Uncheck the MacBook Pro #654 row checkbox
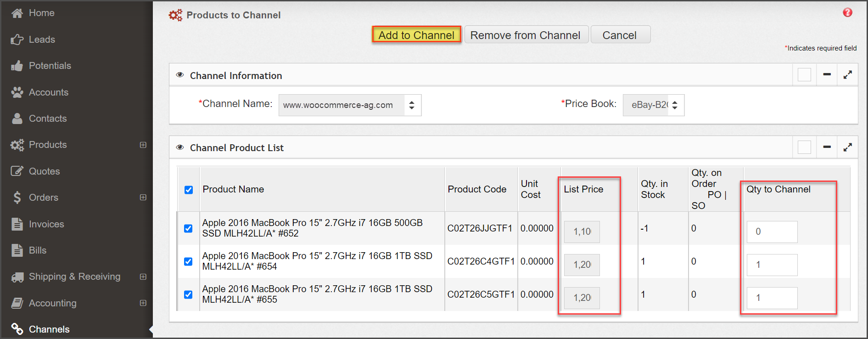 point(188,261)
